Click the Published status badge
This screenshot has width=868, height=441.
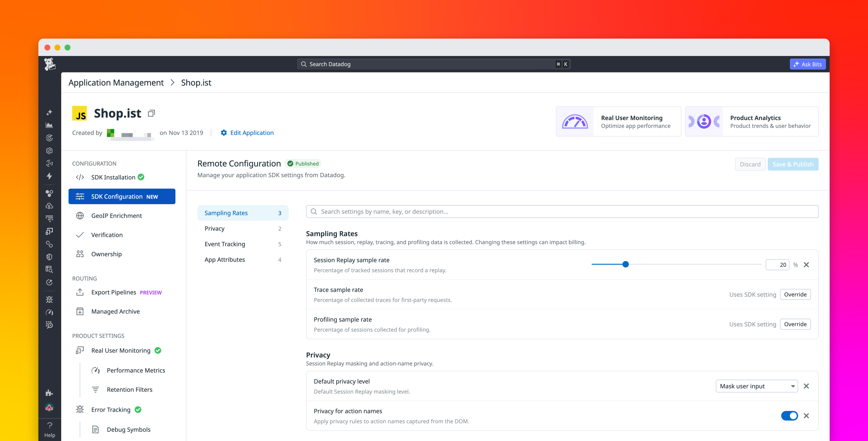pos(303,164)
